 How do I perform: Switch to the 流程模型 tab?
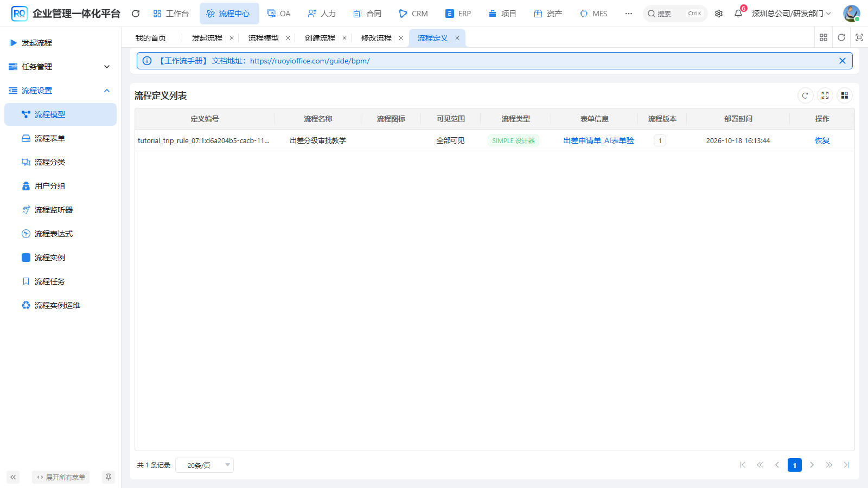(x=264, y=38)
